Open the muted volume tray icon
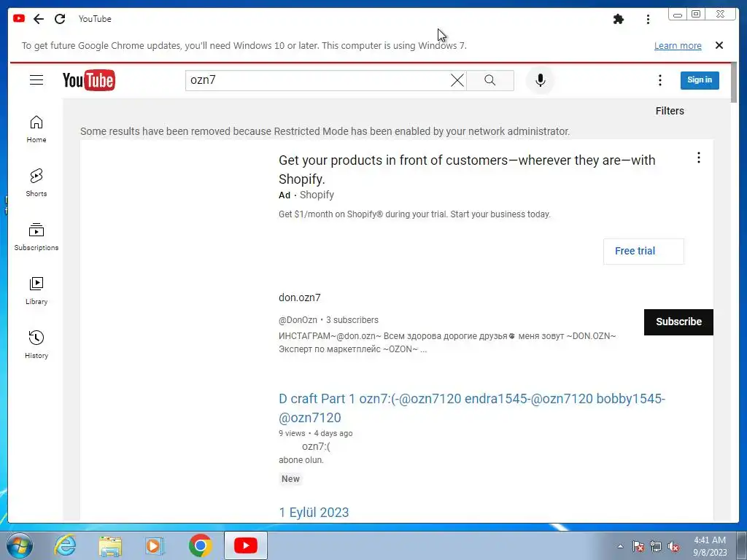747x560 pixels. pyautogui.click(x=673, y=546)
